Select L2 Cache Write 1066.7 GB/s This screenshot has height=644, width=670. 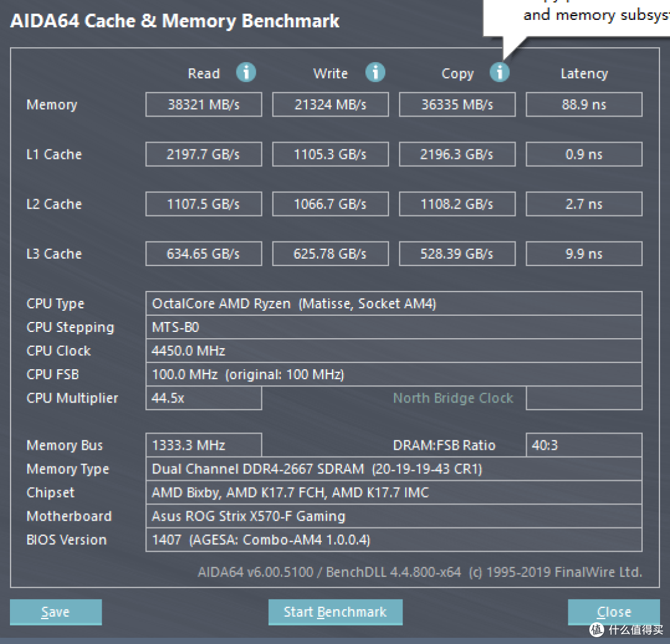pyautogui.click(x=331, y=204)
